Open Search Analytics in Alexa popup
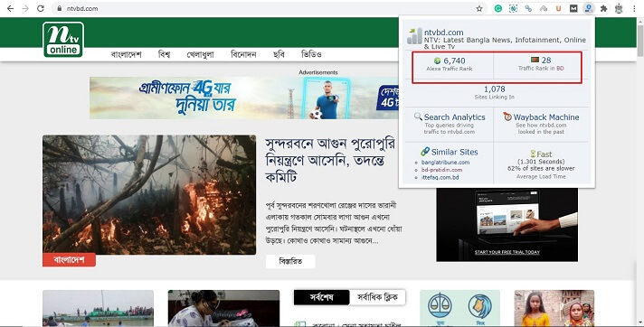This screenshot has width=644, height=327. pyautogui.click(x=455, y=117)
